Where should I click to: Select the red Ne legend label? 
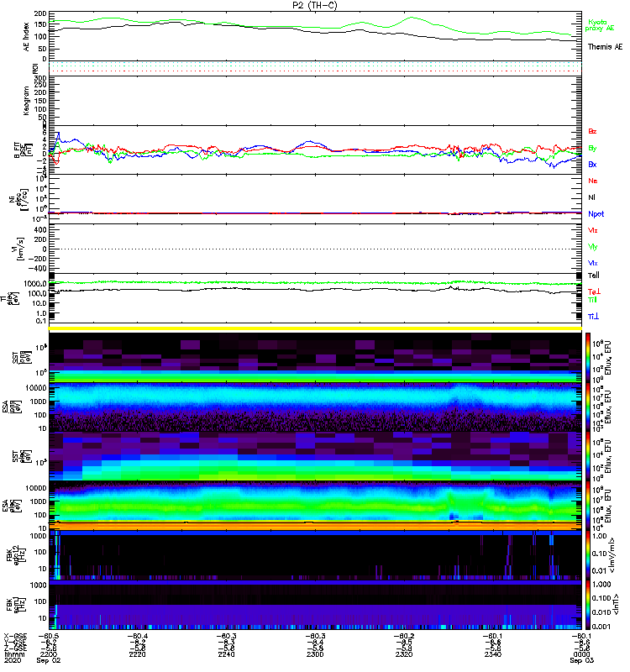593,181
